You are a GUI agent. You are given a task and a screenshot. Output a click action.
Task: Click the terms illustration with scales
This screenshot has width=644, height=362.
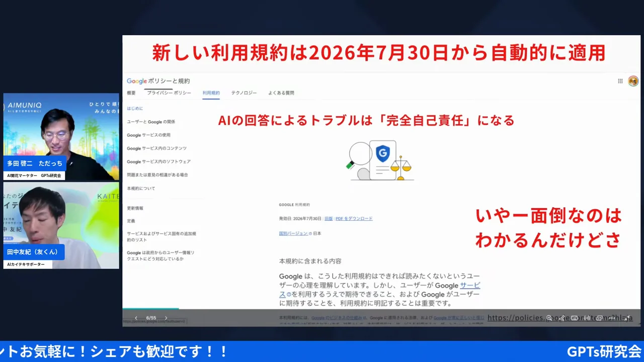pos(380,160)
